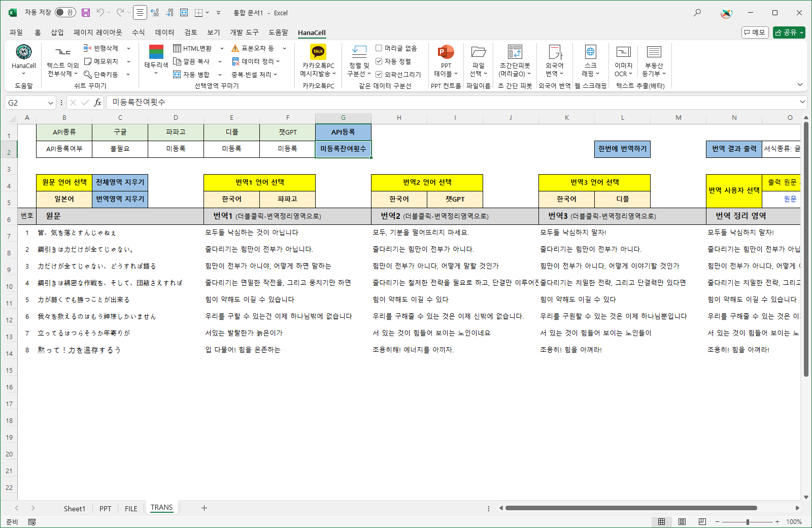This screenshot has height=528, width=812.
Task: Click the Save icon in quick access toolbar
Action: click(86, 13)
